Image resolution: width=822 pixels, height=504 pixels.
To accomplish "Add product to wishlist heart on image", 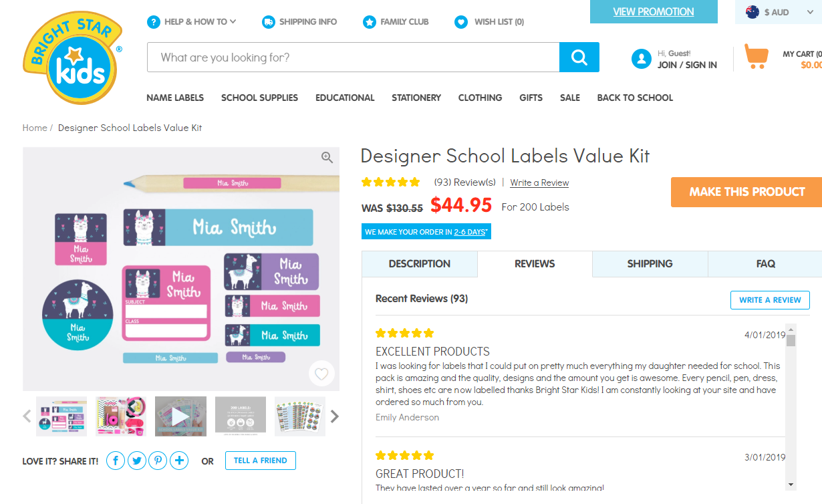I will pos(321,374).
